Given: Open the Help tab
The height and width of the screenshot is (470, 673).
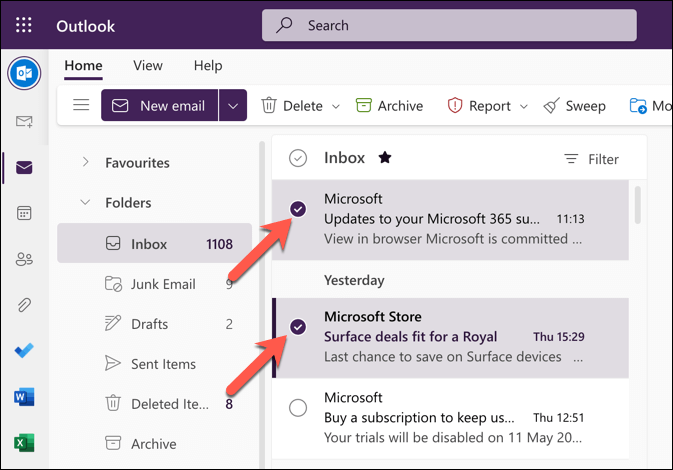Looking at the screenshot, I should [x=208, y=65].
